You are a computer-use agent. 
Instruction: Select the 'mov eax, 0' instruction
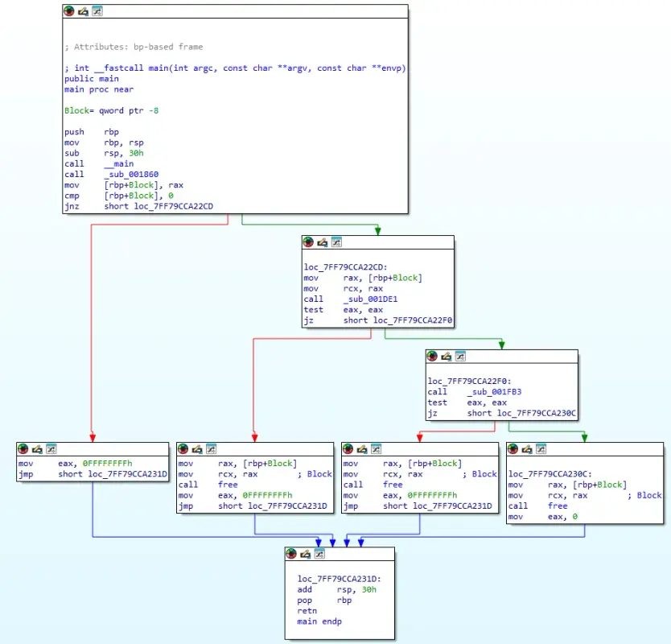coord(542,517)
